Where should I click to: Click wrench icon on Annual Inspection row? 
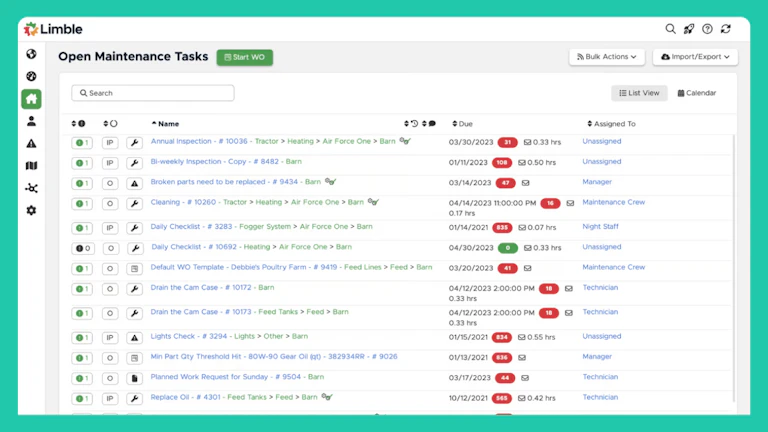point(135,143)
